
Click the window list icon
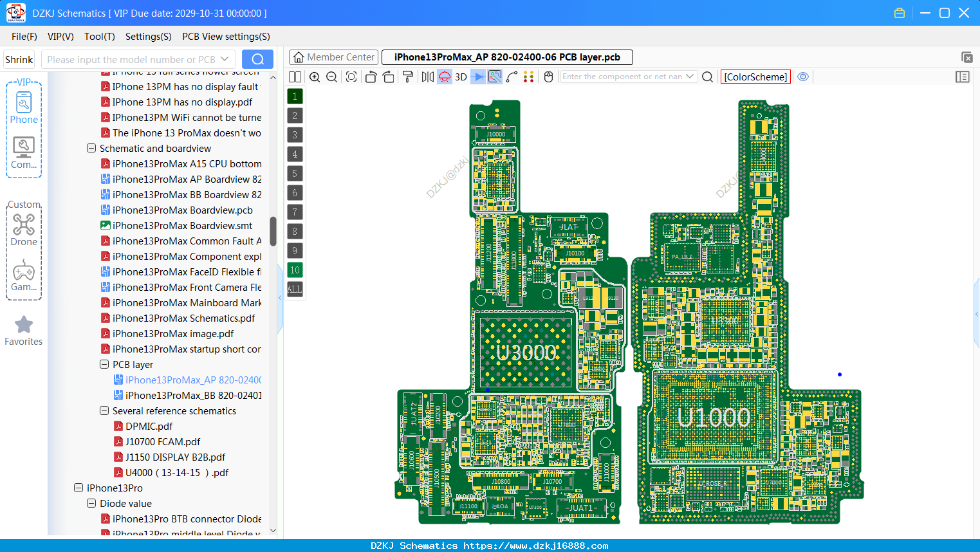point(966,57)
